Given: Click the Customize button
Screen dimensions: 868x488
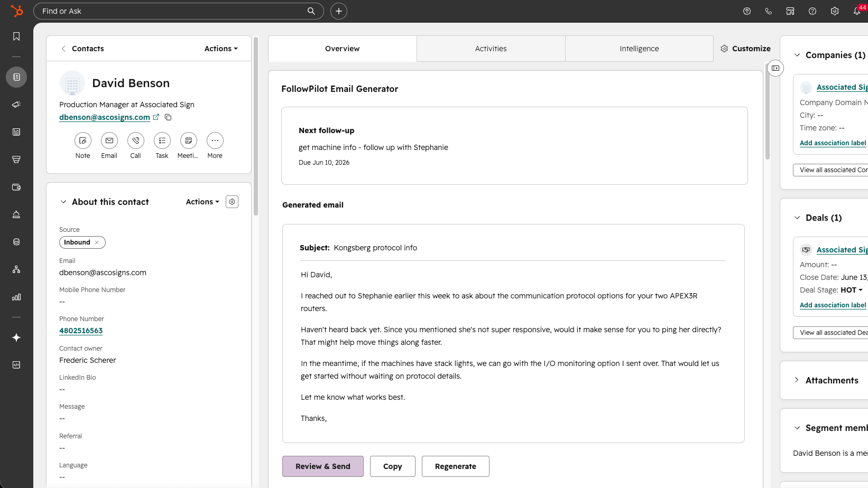Looking at the screenshot, I should pyautogui.click(x=745, y=49).
